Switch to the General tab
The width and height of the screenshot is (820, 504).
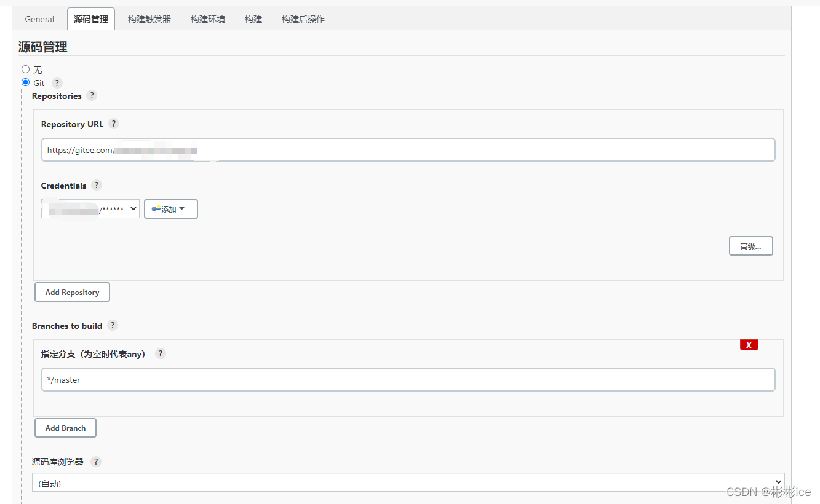[39, 19]
